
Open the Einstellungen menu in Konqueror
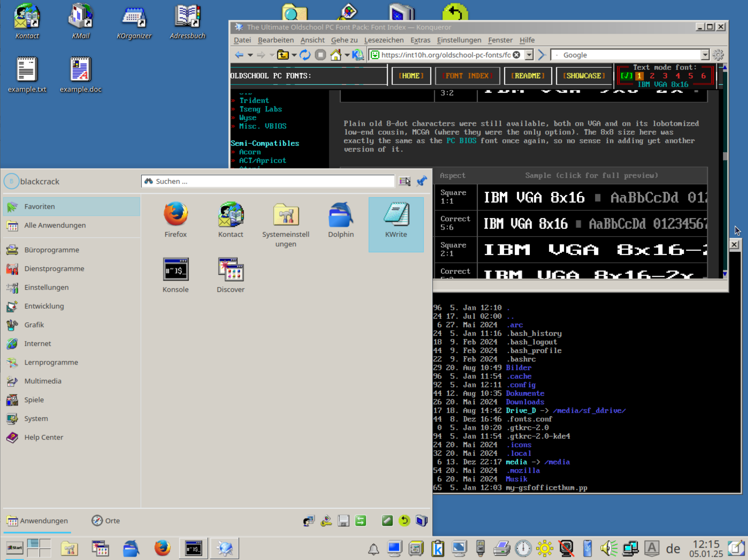pos(459,40)
